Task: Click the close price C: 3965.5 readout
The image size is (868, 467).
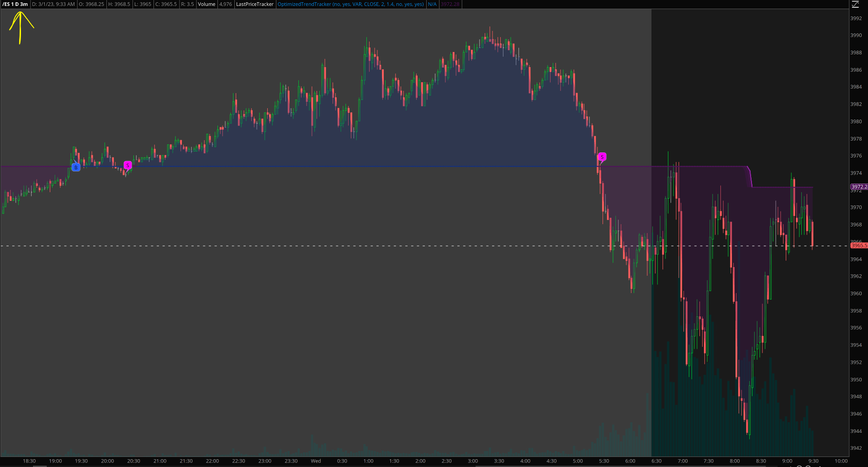Action: click(166, 4)
